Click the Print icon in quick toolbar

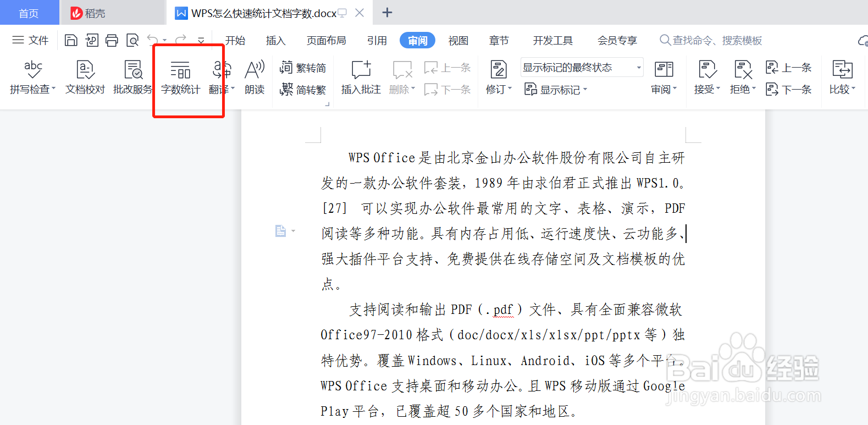coord(112,40)
